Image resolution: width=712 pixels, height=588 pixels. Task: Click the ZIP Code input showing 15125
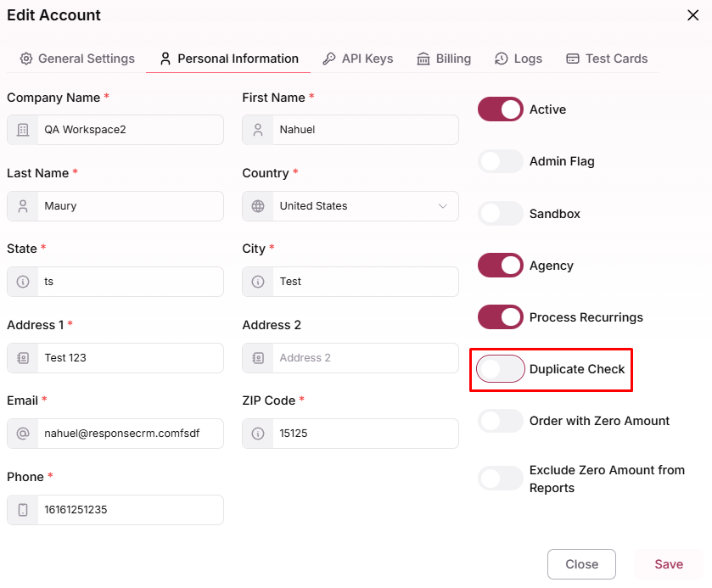coord(350,434)
